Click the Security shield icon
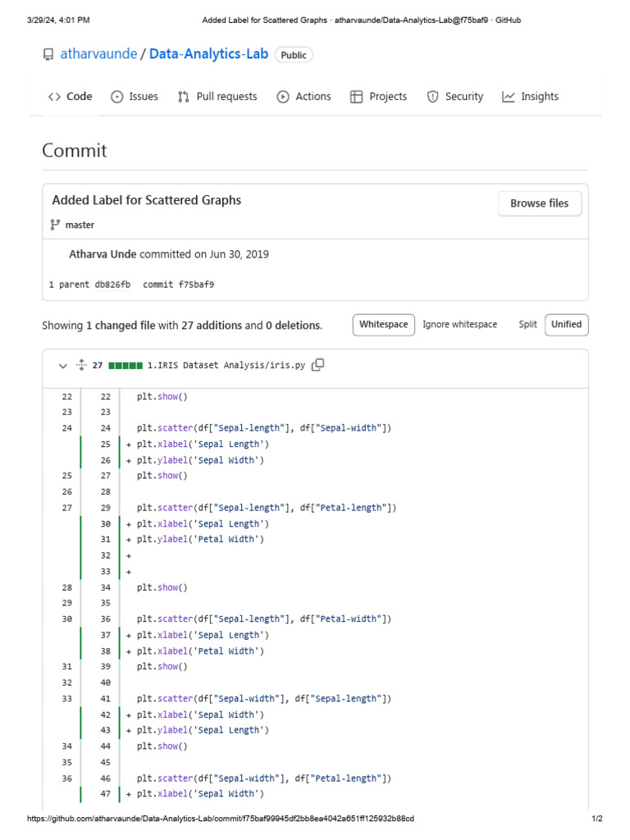The image size is (630, 840). pos(432,97)
